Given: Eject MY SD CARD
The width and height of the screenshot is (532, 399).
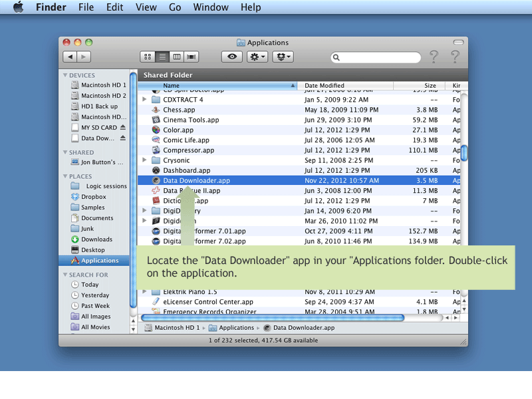Looking at the screenshot, I should point(123,127).
